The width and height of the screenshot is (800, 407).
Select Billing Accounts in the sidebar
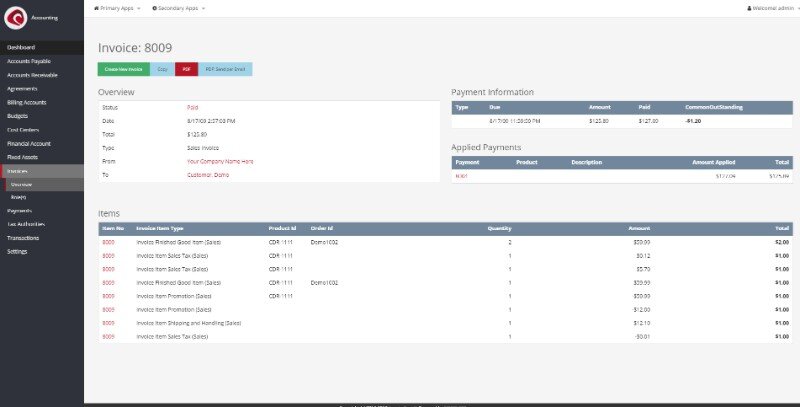27,102
